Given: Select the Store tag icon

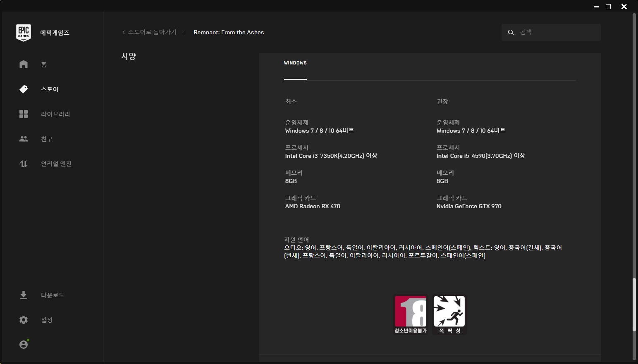Looking at the screenshot, I should pyautogui.click(x=24, y=89).
